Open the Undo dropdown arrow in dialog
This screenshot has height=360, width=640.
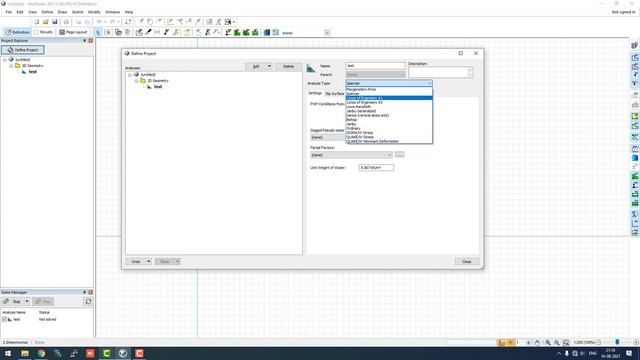pos(149,261)
